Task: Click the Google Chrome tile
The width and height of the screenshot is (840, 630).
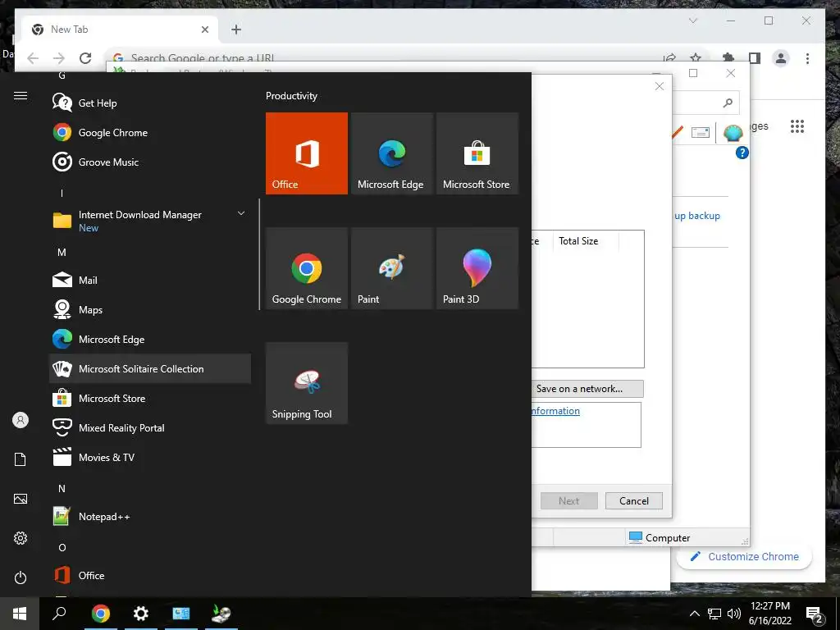Action: (307, 268)
